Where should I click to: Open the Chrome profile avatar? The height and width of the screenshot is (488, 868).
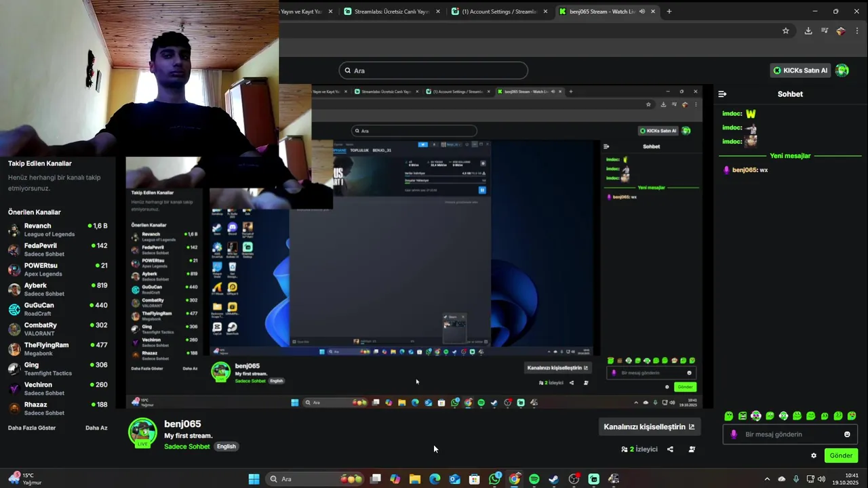841,30
